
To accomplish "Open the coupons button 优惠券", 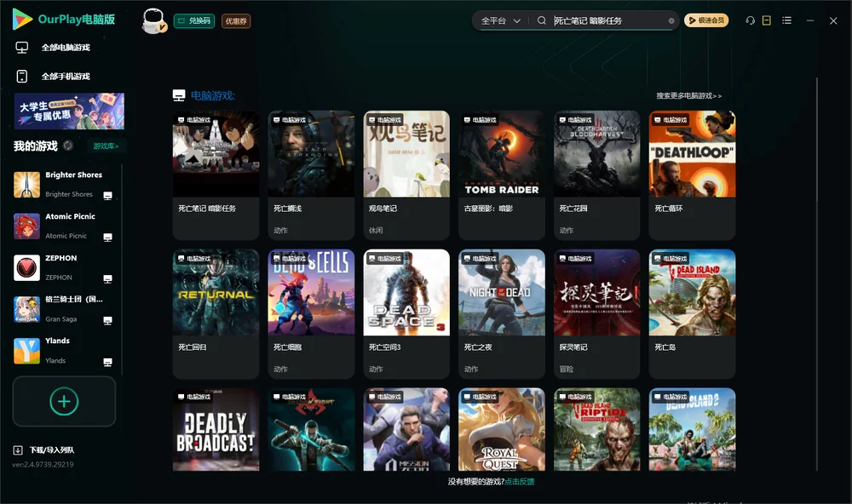I will [x=236, y=21].
